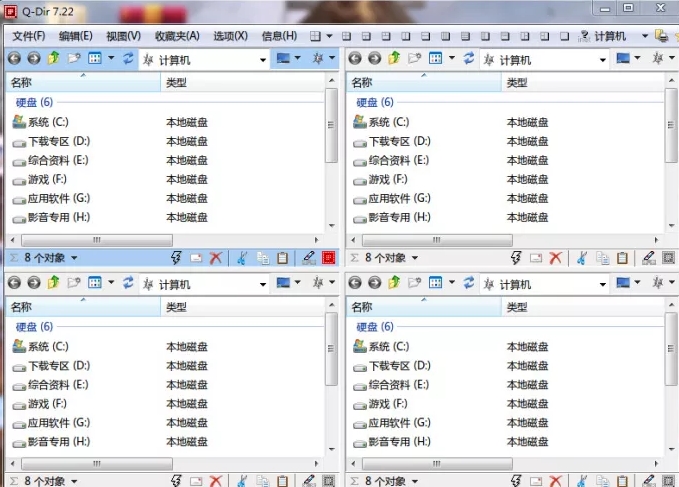Screen dimensions: 679x487
Task: Sort by 名称 column in bottom-right pane
Action: (x=424, y=307)
